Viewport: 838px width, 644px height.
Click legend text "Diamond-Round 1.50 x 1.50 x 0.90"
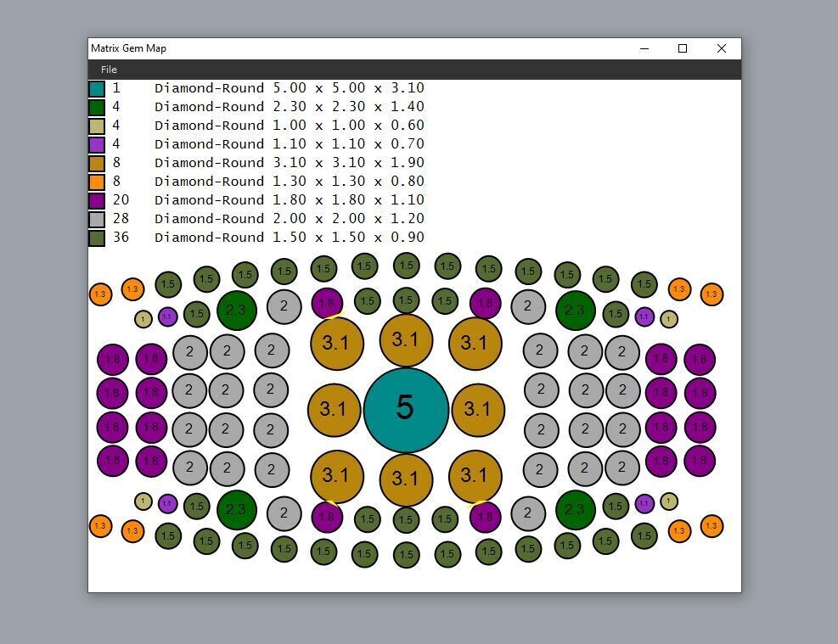(290, 238)
